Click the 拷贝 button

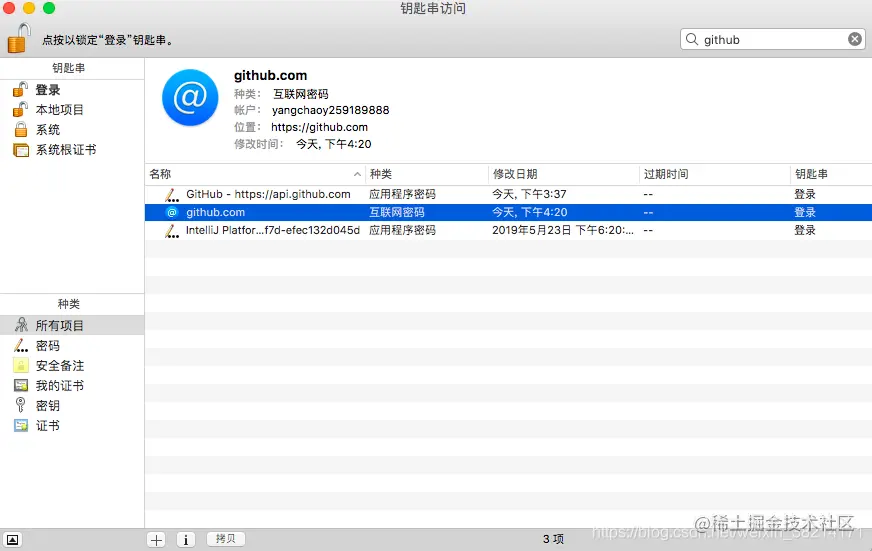tap(226, 539)
